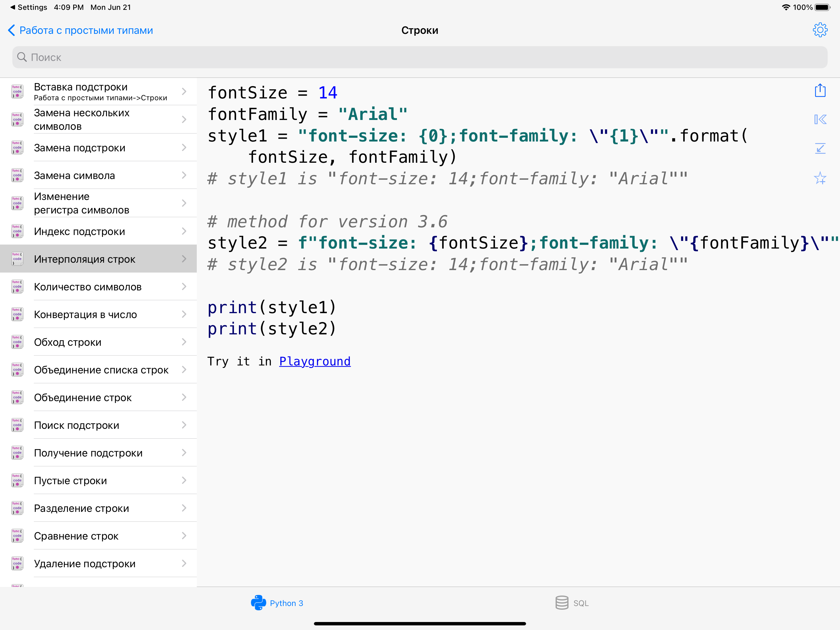Screen dimensions: 840x630
Task: Expand chevron of Замена символа row
Action: tap(184, 175)
